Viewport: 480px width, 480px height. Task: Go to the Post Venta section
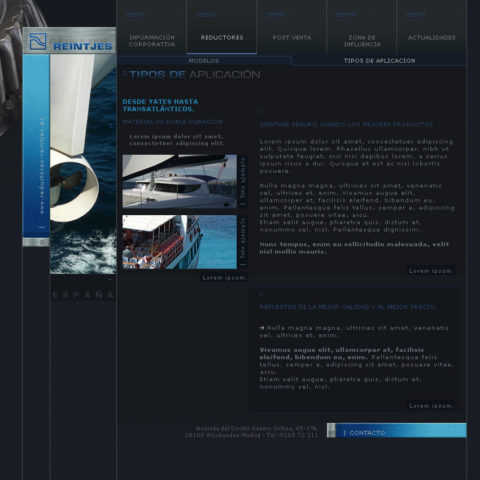pos(292,38)
